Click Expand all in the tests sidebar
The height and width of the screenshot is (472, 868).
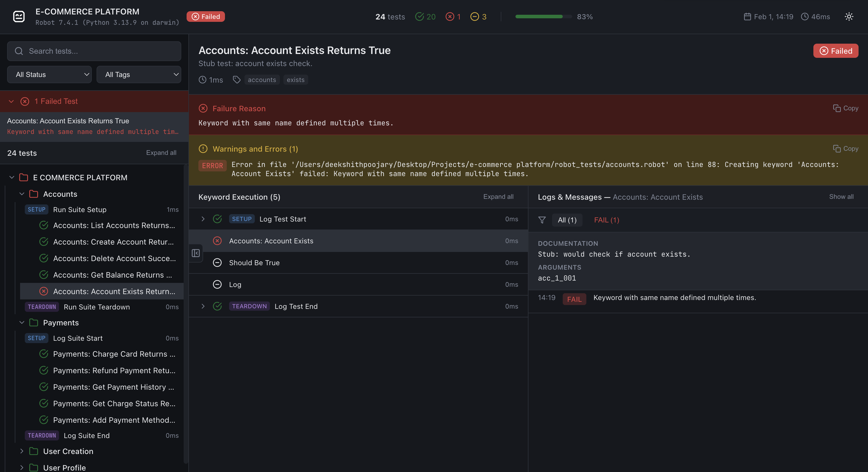coord(161,153)
